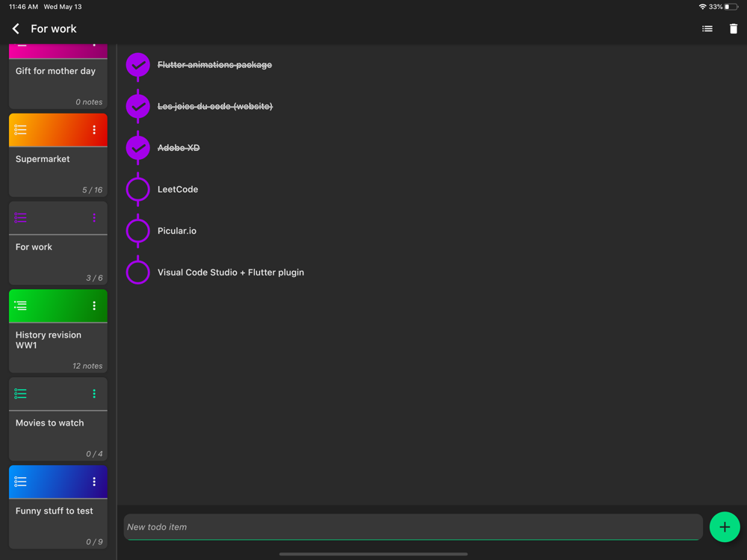The height and width of the screenshot is (560, 747).
Task: Click the Visual Code Studio + Flutter plugin text
Action: coord(231,273)
